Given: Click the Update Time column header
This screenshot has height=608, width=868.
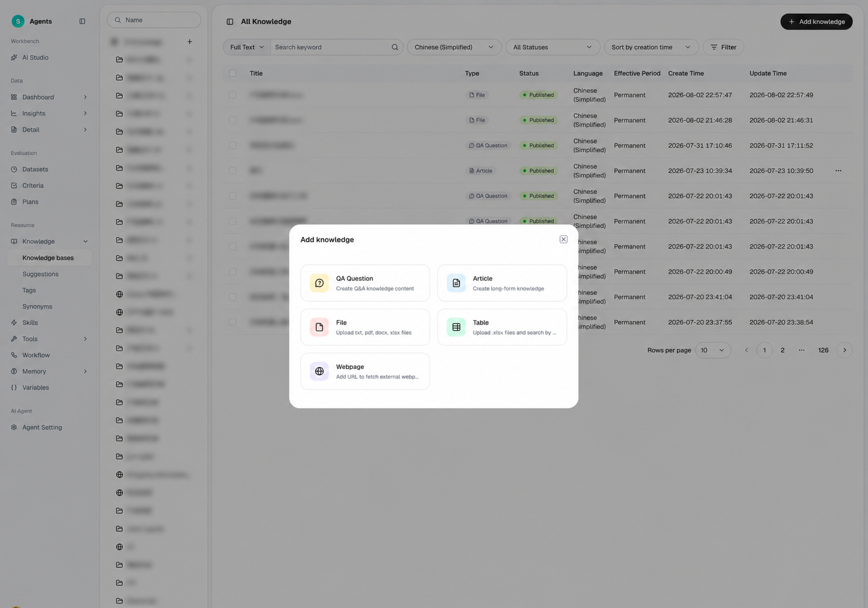Looking at the screenshot, I should click(x=768, y=74).
